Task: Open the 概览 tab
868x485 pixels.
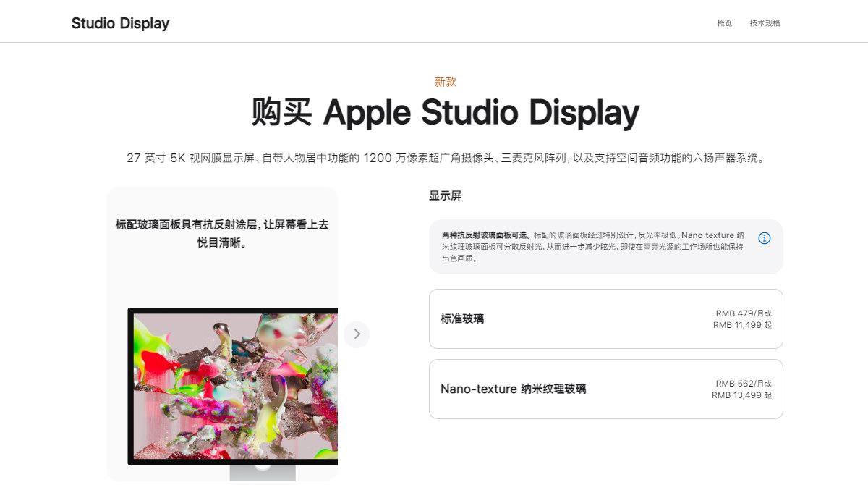Action: click(x=725, y=23)
